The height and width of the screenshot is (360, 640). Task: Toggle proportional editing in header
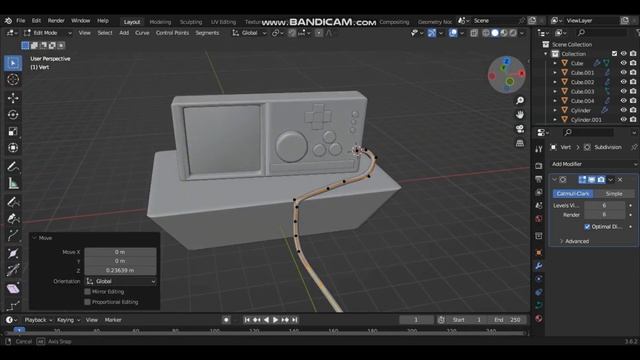point(319,33)
